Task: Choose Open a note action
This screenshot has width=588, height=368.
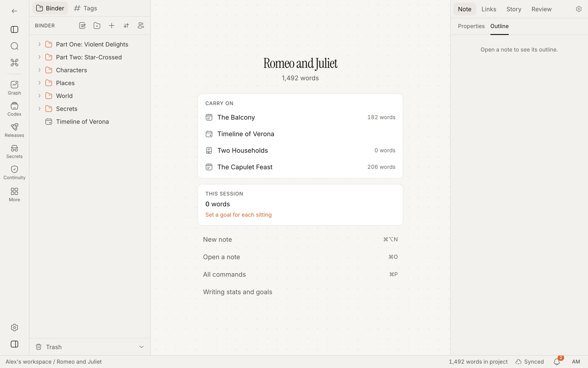Action: (300, 257)
